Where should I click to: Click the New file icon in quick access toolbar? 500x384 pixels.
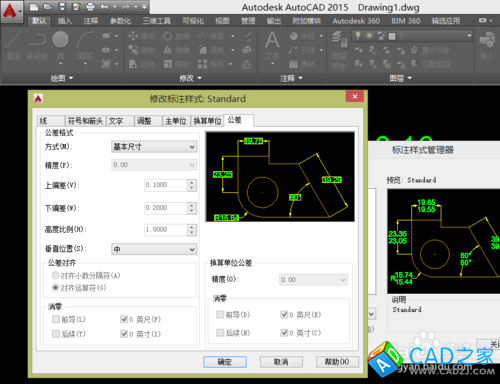point(34,7)
